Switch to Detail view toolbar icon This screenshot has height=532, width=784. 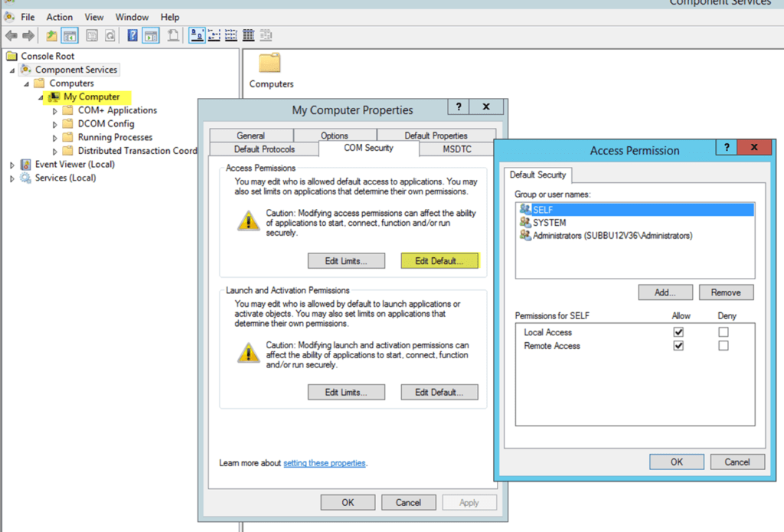point(249,36)
